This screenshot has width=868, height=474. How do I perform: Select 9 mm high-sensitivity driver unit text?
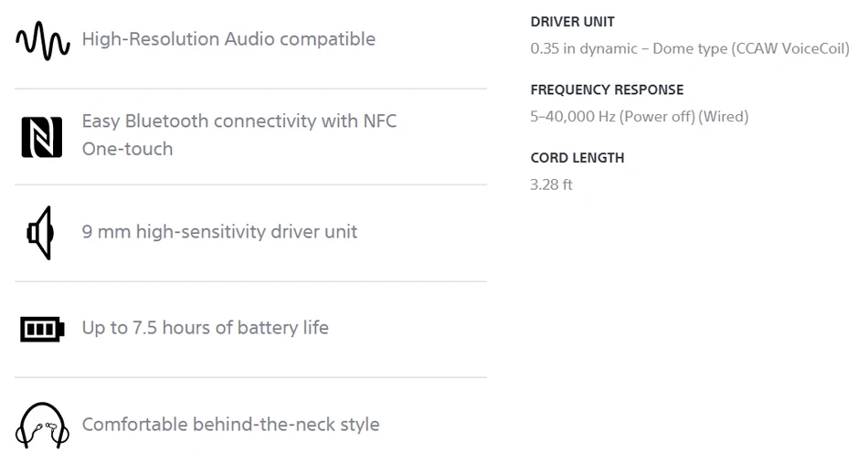coord(219,232)
